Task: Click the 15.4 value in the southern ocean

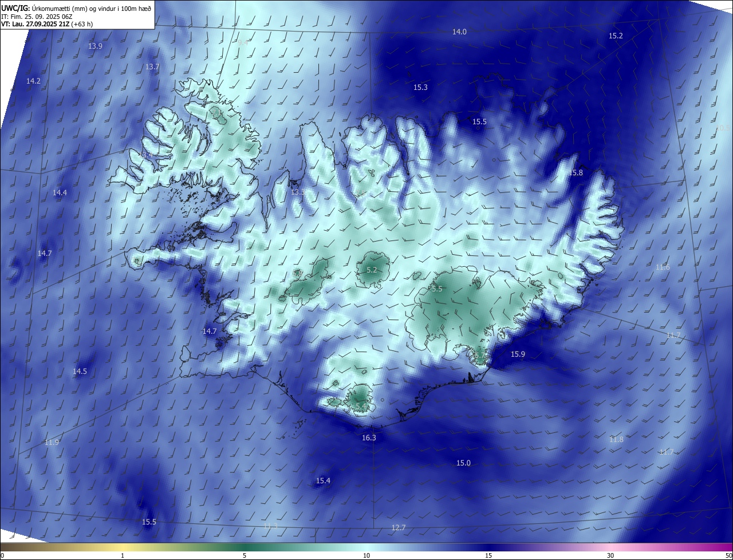Action: pyautogui.click(x=323, y=480)
